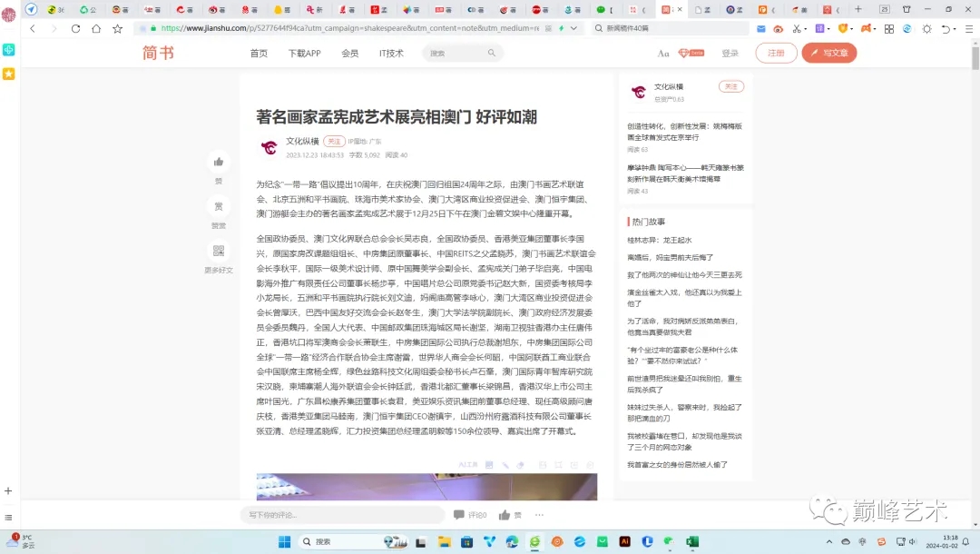The image size is (980, 554).
Task: Open the ... more options next to 赞
Action: (540, 515)
